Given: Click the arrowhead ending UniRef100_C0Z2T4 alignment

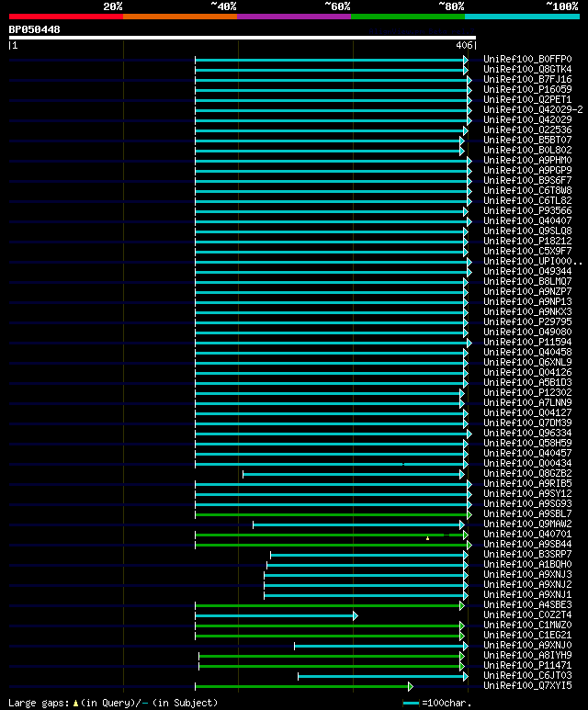Looking at the screenshot, I should 356,615.
